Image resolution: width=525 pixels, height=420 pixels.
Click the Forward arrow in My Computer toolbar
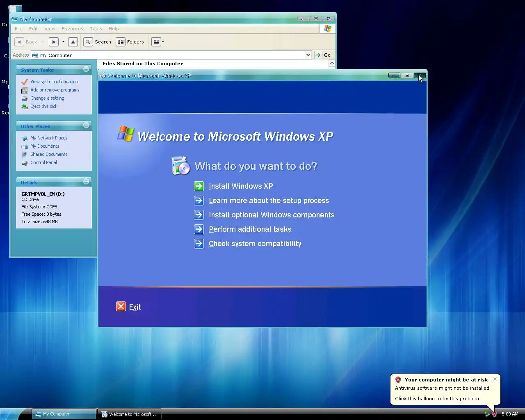[x=54, y=42]
